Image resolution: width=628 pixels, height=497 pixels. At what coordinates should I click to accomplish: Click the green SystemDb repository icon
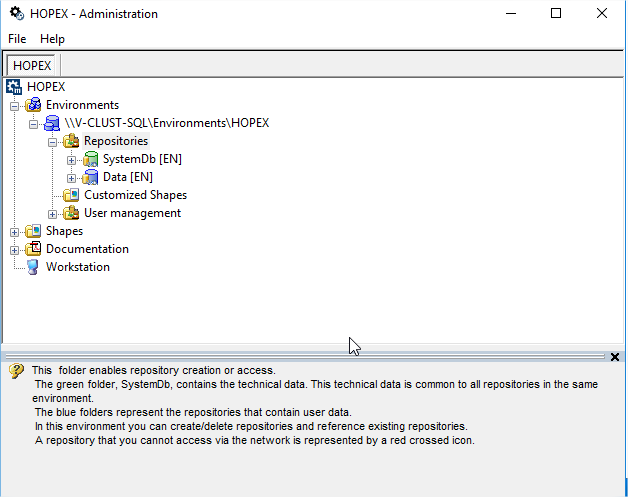90,159
